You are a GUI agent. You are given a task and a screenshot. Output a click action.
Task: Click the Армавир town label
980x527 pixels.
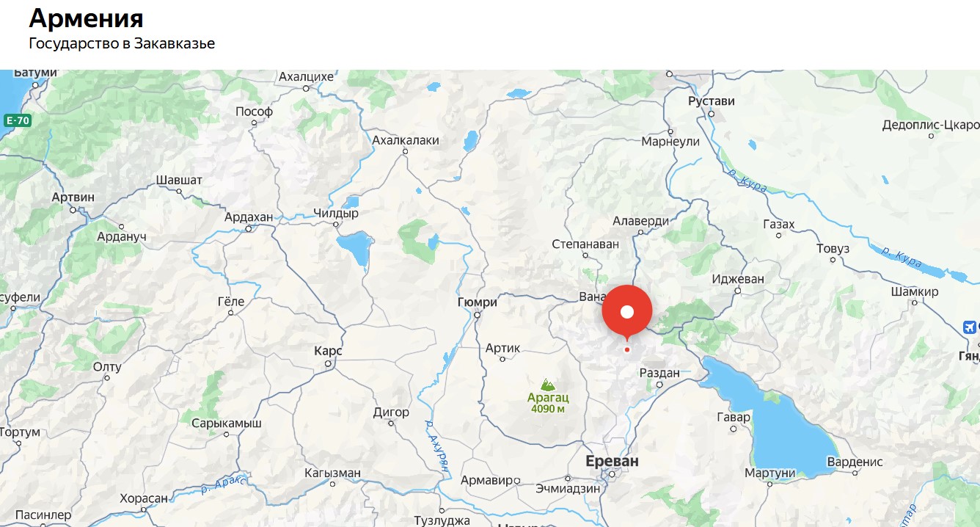coord(486,481)
